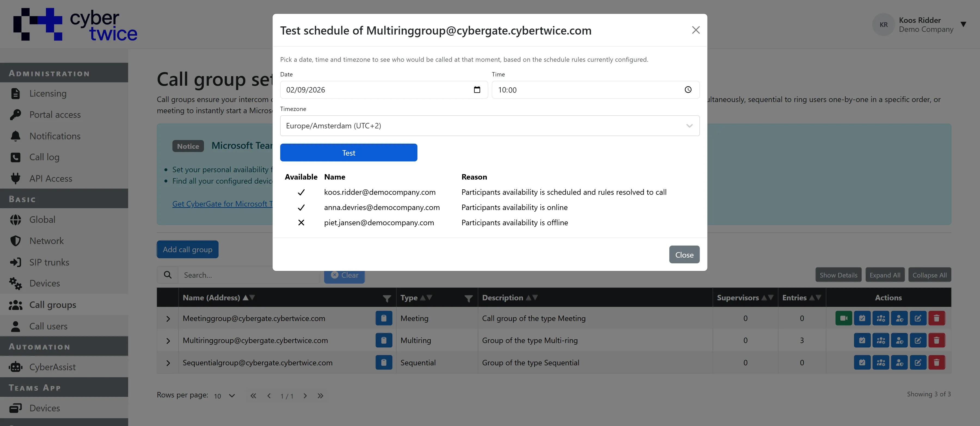Focus the Search call groups field
The height and width of the screenshot is (426, 980).
coord(249,275)
